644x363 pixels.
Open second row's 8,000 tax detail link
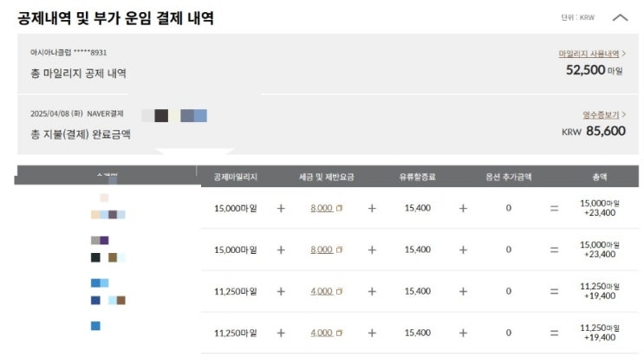click(321, 250)
